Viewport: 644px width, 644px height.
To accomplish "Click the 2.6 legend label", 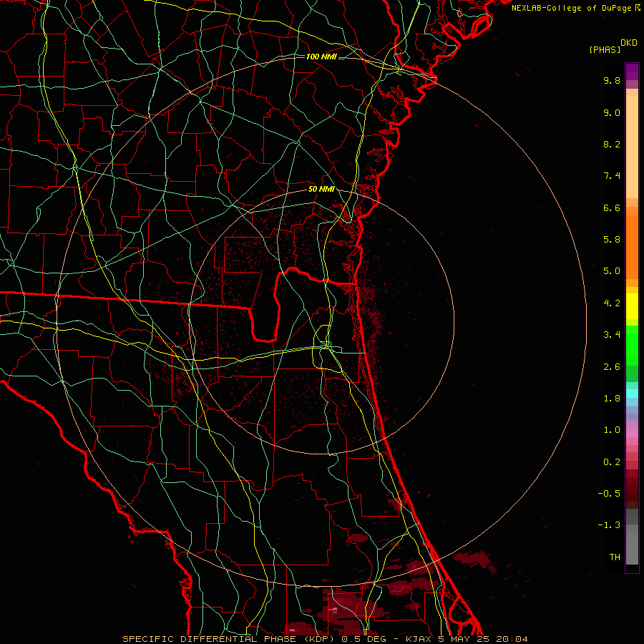I will pos(612,367).
